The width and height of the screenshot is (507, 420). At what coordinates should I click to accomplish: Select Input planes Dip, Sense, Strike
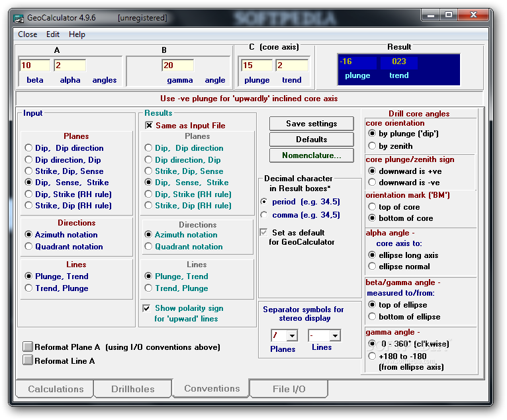[x=28, y=183]
